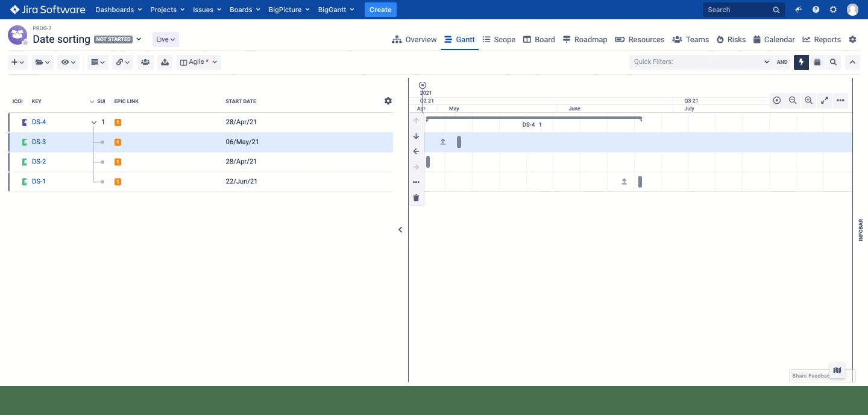Screen dimensions: 868x415
Task: Open the Agile column views dropdown
Action: 199,62
